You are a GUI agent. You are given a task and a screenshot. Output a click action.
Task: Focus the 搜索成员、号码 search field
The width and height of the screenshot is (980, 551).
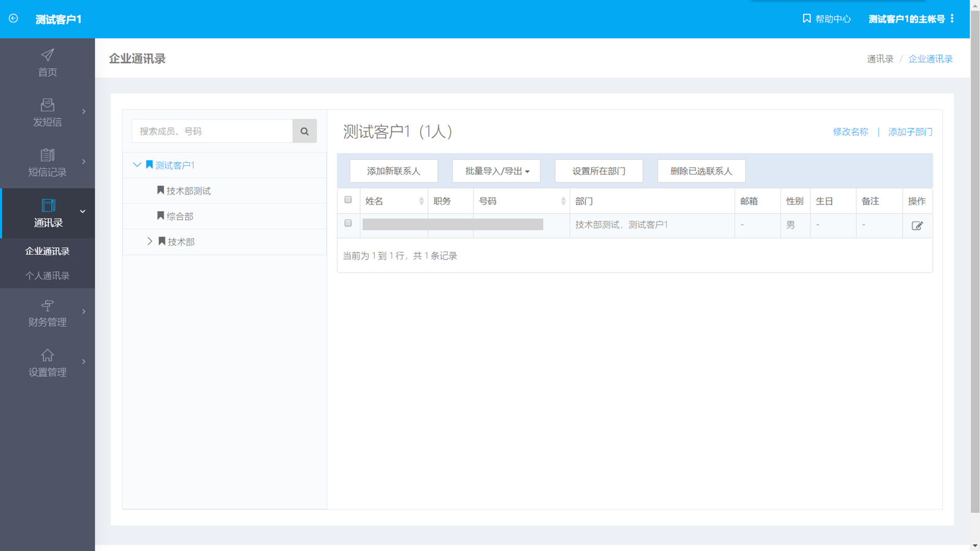click(212, 131)
